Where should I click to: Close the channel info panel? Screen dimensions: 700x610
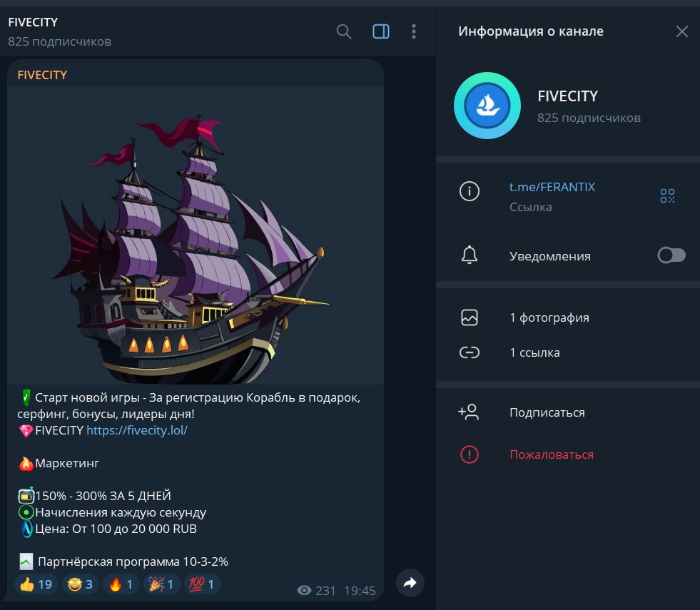[x=681, y=31]
